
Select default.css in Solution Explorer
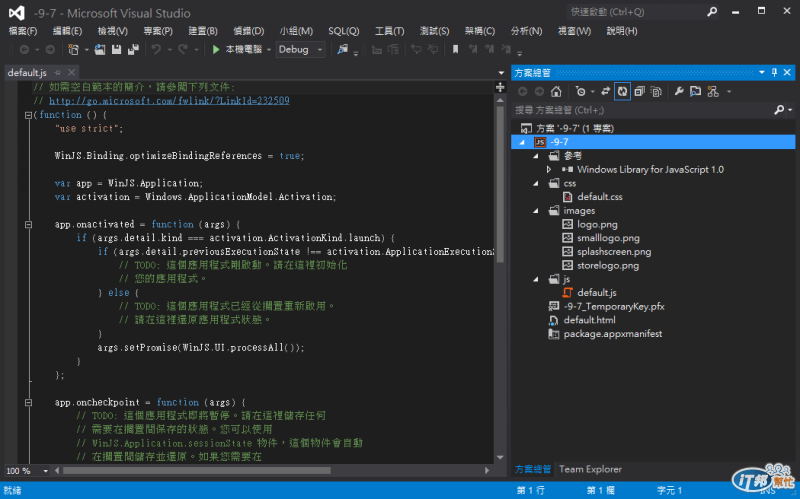click(x=599, y=197)
